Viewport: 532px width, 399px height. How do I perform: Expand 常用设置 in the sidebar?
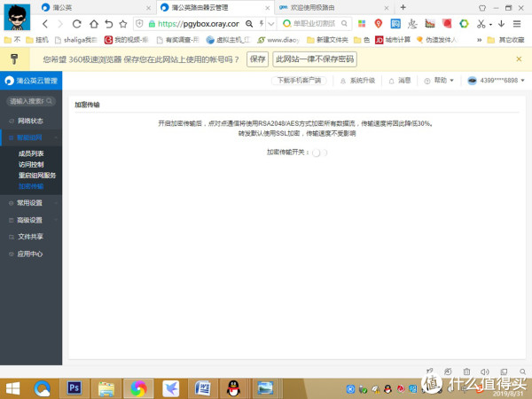[31, 203]
